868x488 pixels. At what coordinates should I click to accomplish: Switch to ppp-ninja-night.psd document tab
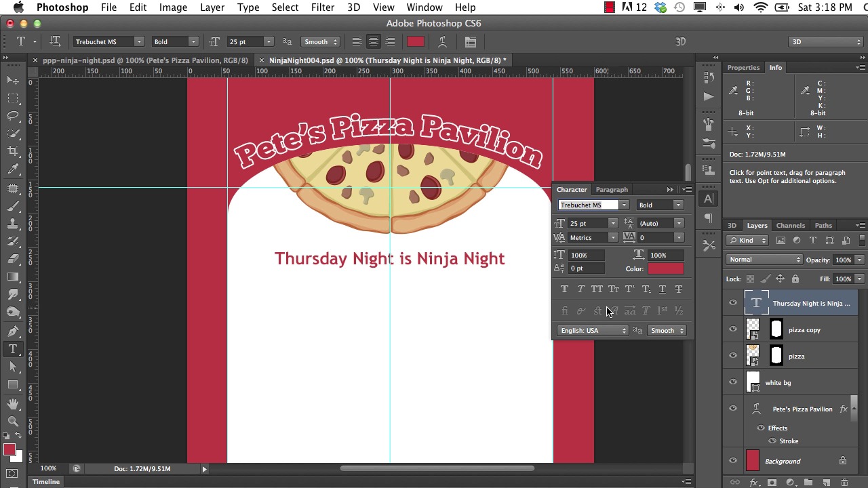tap(145, 60)
